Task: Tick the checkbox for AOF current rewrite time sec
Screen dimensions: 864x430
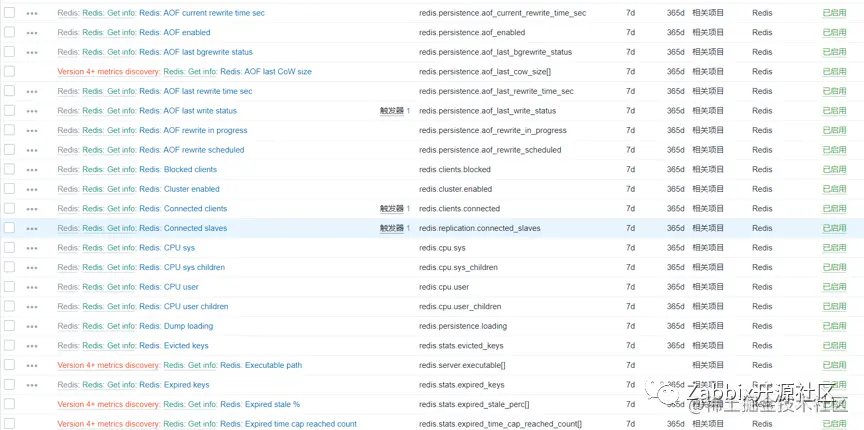Action: 9,13
